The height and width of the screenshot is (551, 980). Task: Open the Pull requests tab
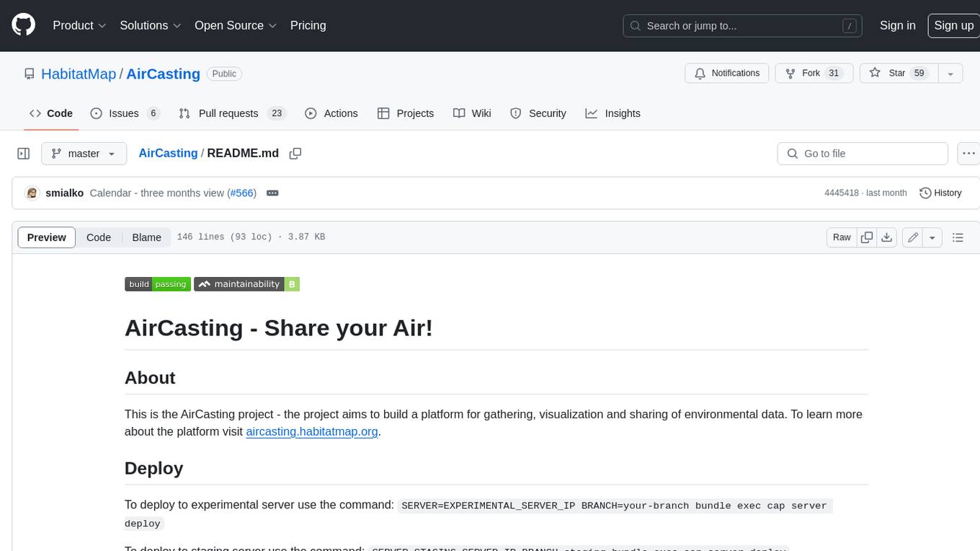[x=232, y=113]
